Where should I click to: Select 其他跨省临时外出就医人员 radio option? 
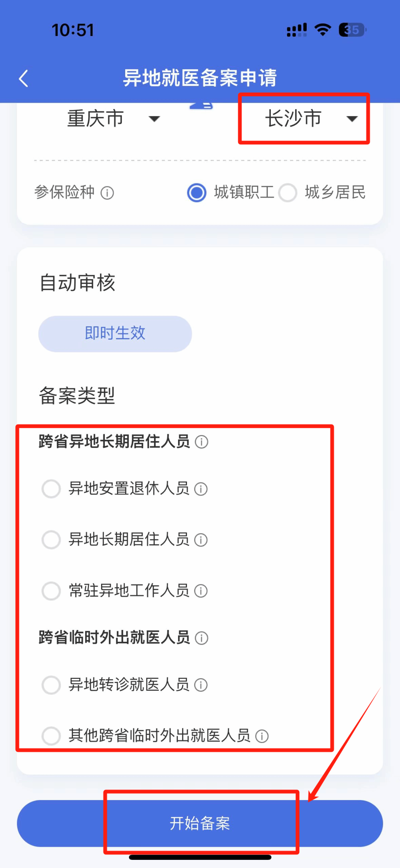point(51,736)
